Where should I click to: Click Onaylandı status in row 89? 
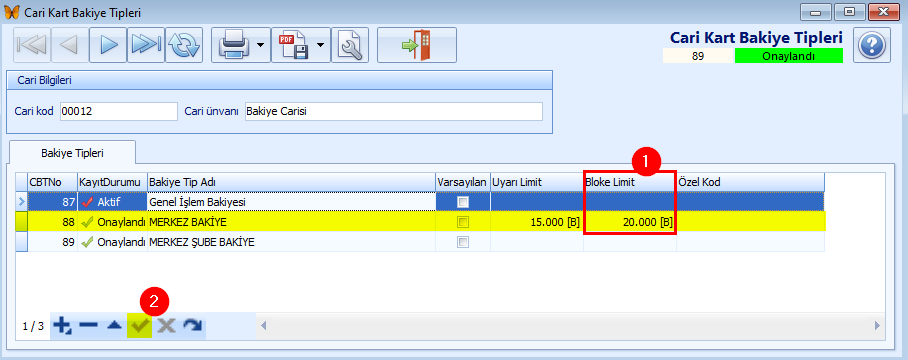point(112,243)
